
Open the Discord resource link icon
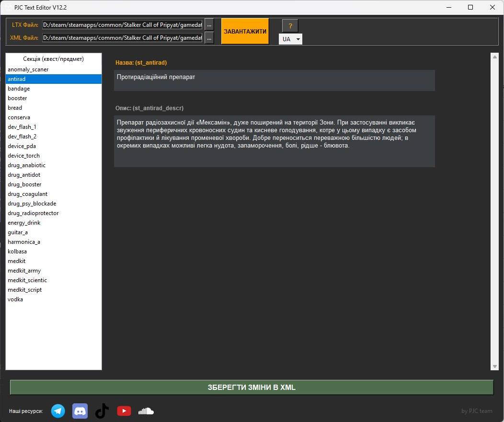coord(80,411)
